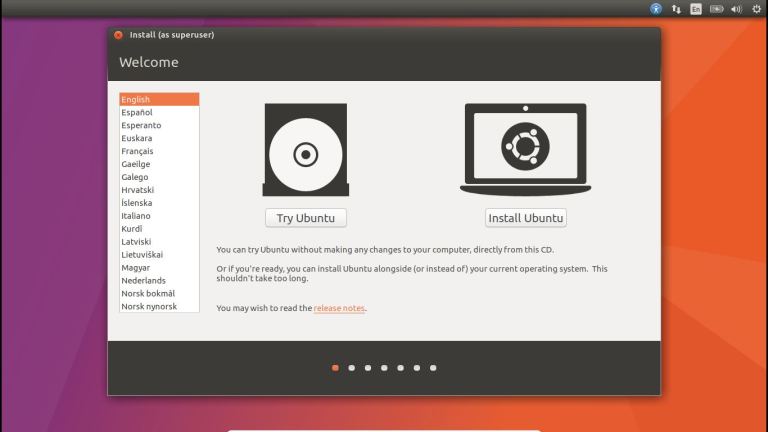Pick Galego from the language list
The width and height of the screenshot is (768, 432).
[159, 177]
